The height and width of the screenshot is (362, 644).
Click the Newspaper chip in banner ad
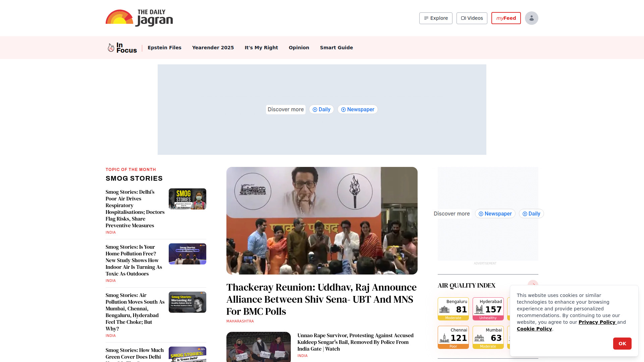(358, 110)
